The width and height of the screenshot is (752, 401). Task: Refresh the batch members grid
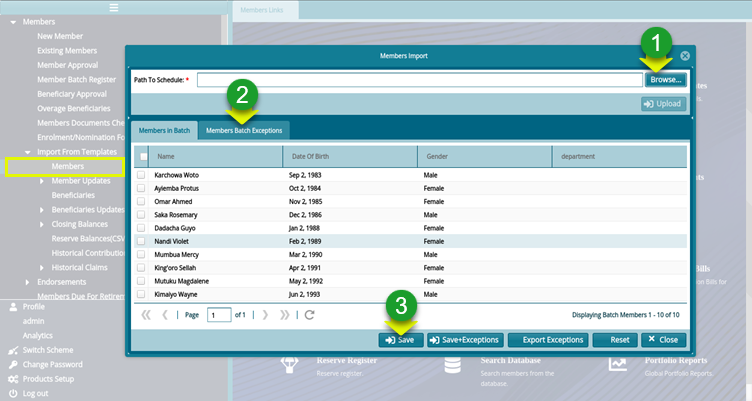pos(309,315)
